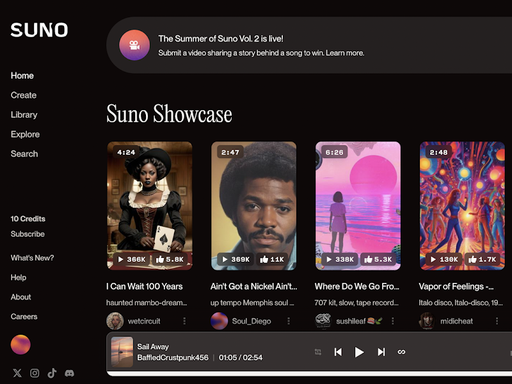This screenshot has width=512, height=384.
Task: Open the Vapor of Feelings title
Action: [x=456, y=286]
